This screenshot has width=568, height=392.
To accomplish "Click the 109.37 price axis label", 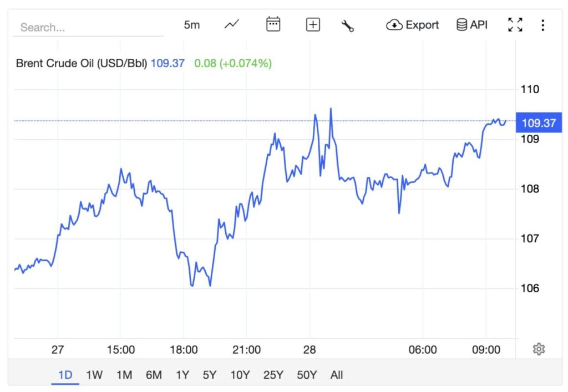I will (x=539, y=123).
